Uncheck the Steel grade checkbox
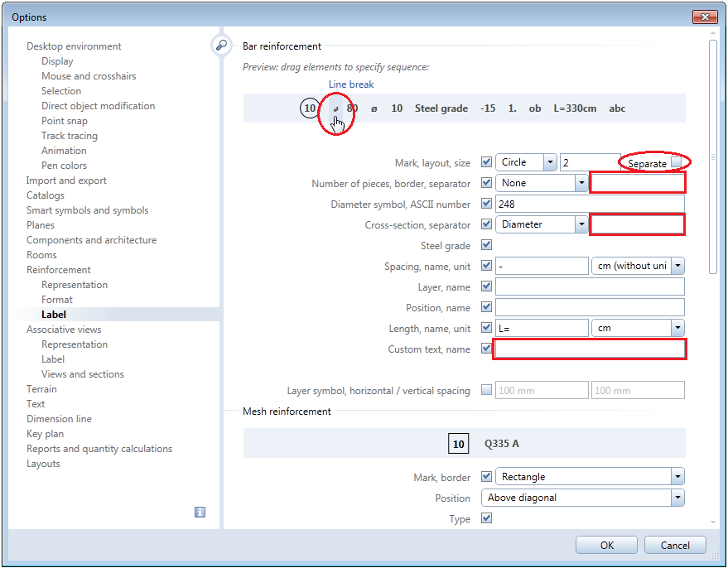The height and width of the screenshot is (568, 728). [486, 245]
